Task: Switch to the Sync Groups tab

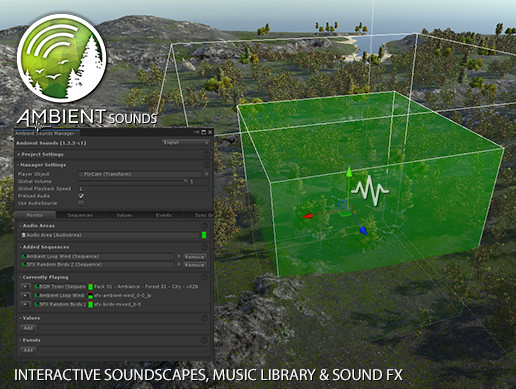Action: coord(203,215)
